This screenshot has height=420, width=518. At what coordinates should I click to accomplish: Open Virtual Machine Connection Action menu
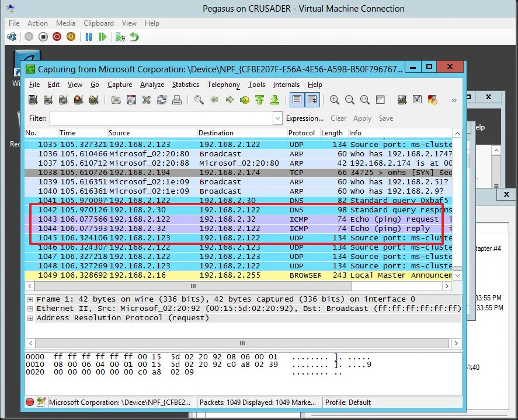37,23
